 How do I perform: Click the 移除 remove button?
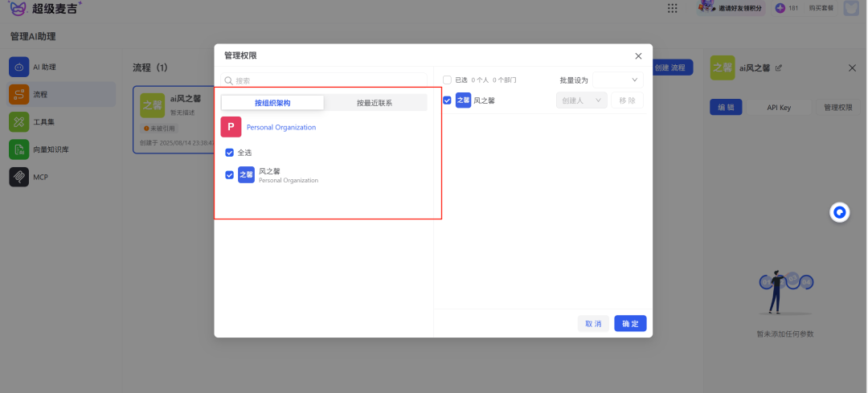(x=627, y=100)
